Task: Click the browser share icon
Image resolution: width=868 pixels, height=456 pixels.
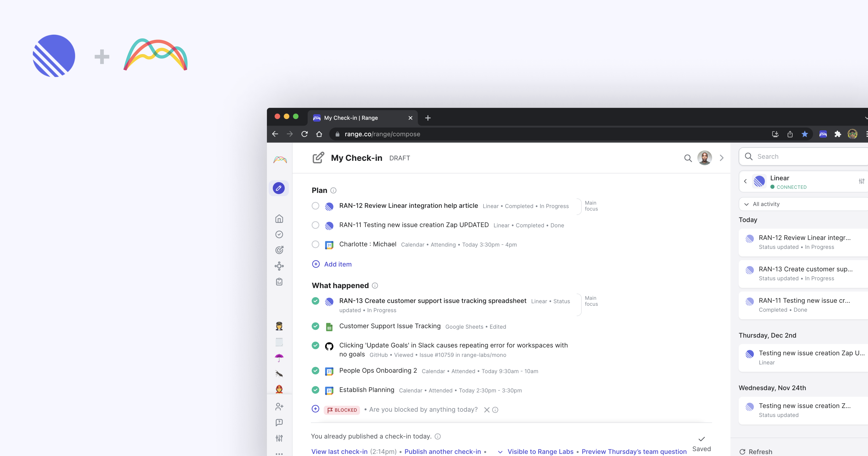Action: click(790, 134)
